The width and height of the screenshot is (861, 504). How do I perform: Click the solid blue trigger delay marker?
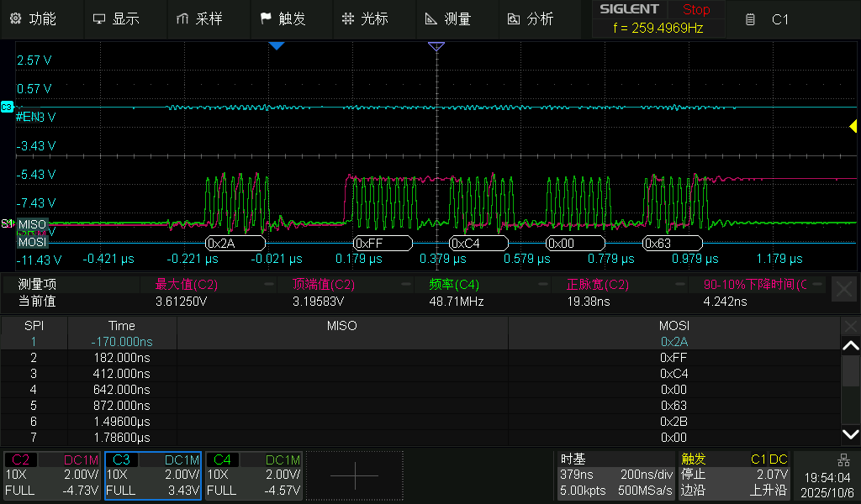click(x=277, y=46)
